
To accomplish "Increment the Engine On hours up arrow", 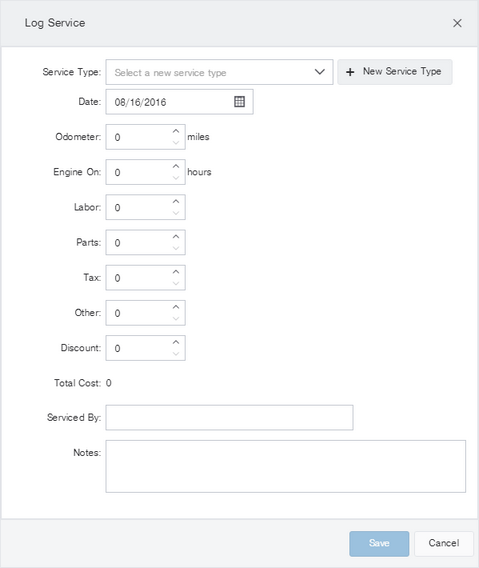I will [176, 166].
